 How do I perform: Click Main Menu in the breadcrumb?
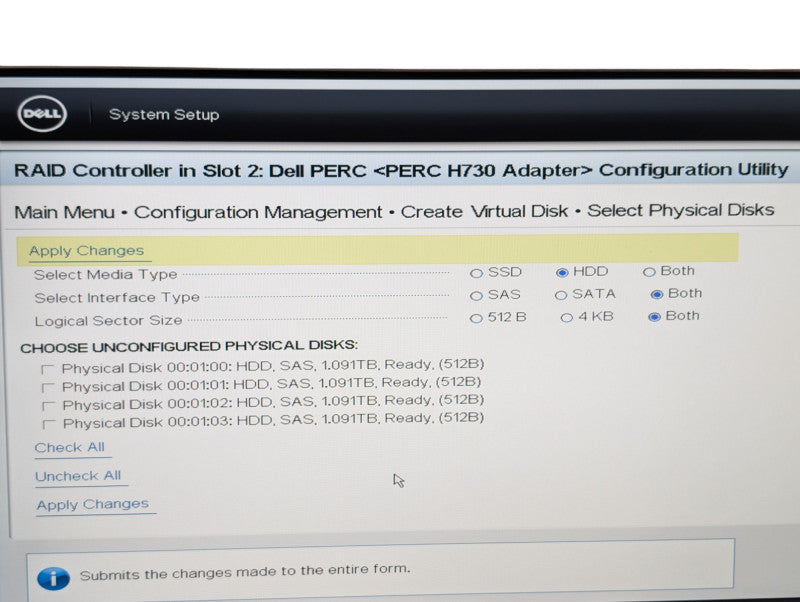coord(65,212)
